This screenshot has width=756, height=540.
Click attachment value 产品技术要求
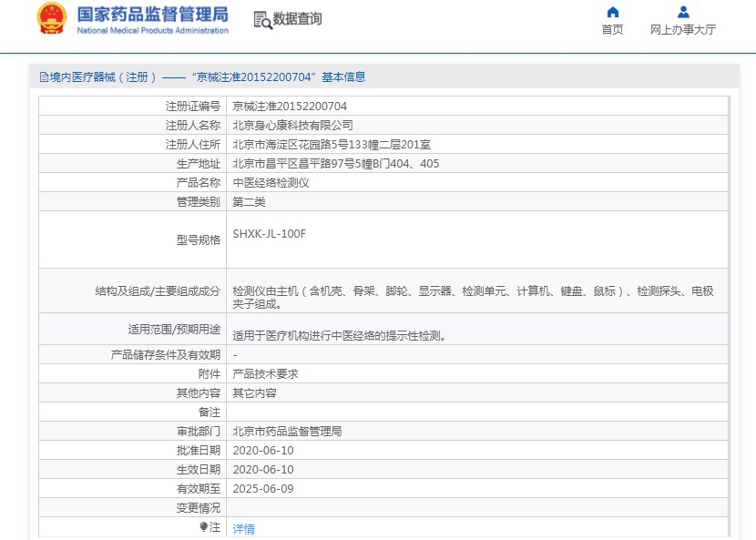point(266,373)
